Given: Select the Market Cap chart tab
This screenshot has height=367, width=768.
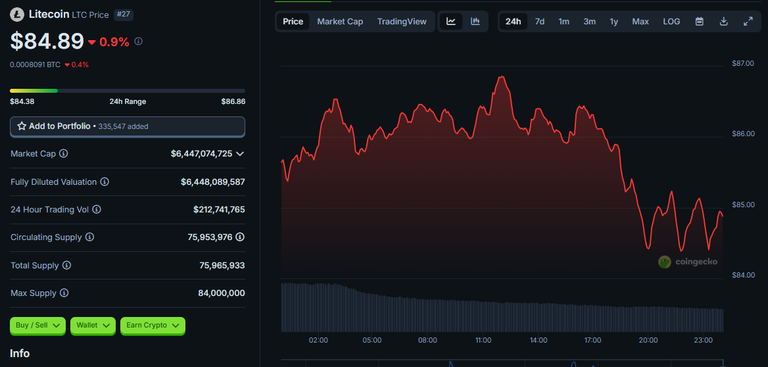Looking at the screenshot, I should coord(340,22).
